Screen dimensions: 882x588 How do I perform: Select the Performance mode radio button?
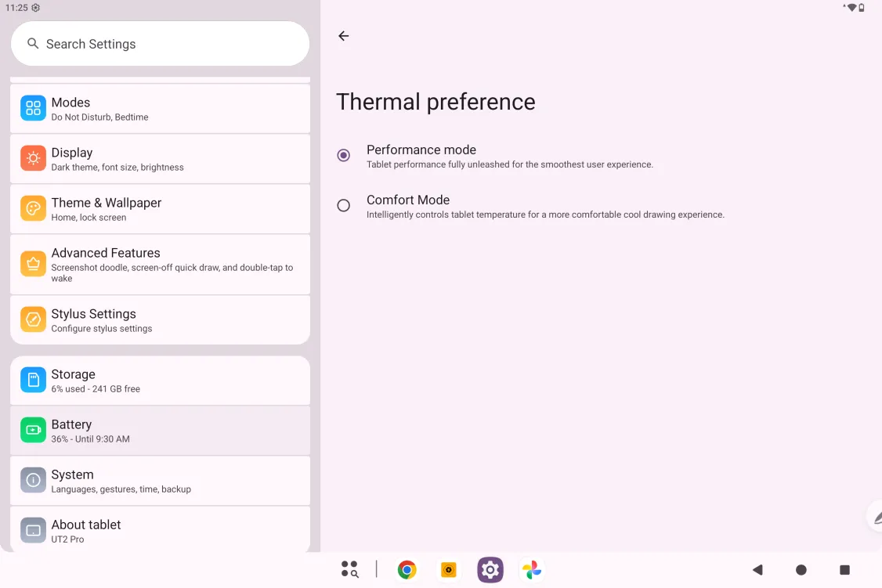tap(344, 155)
